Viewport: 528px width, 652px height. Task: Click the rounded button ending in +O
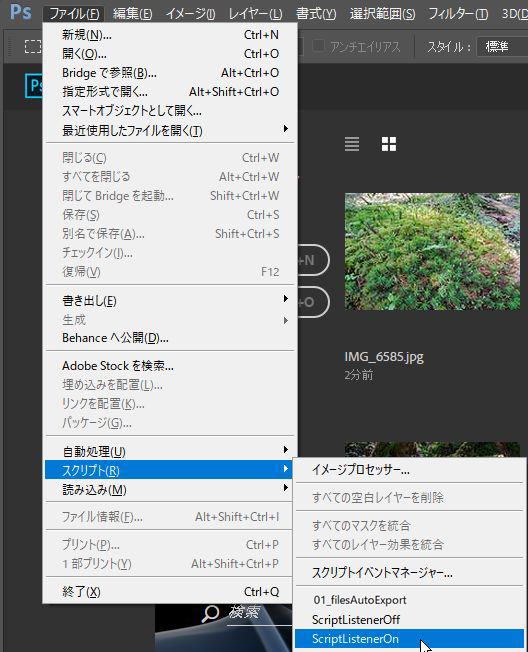click(x=313, y=302)
